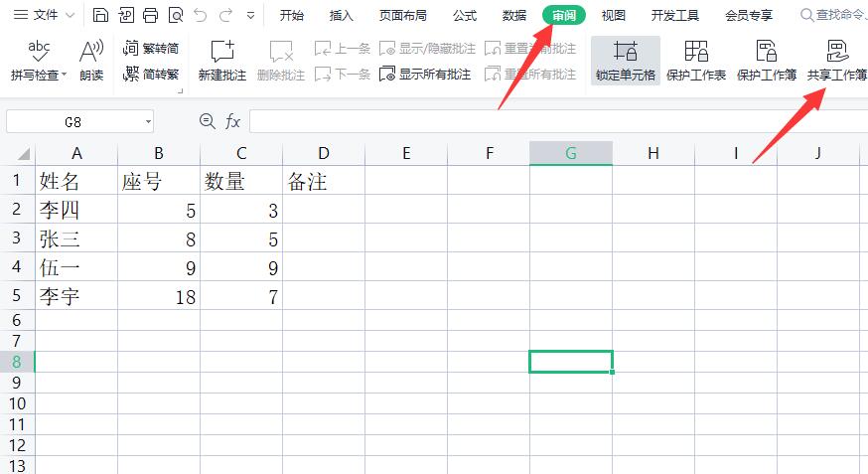
Task: Switch to the 开发工具 tab
Action: tap(675, 16)
